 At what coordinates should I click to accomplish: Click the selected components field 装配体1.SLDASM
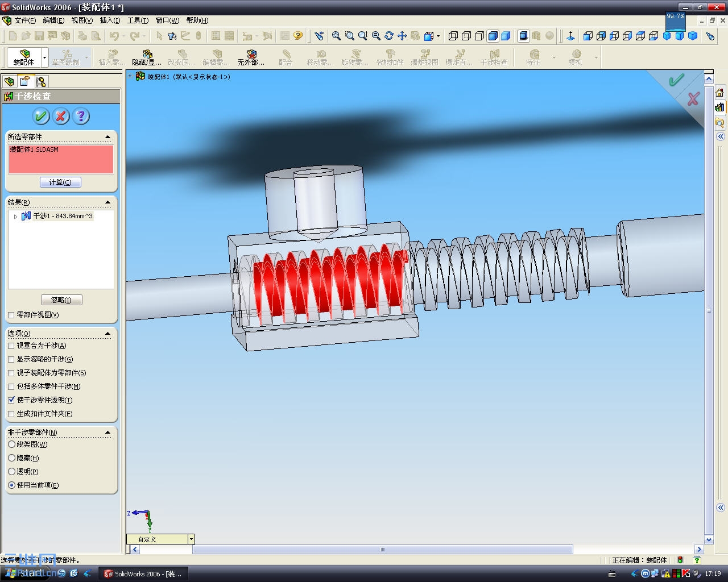coord(61,159)
